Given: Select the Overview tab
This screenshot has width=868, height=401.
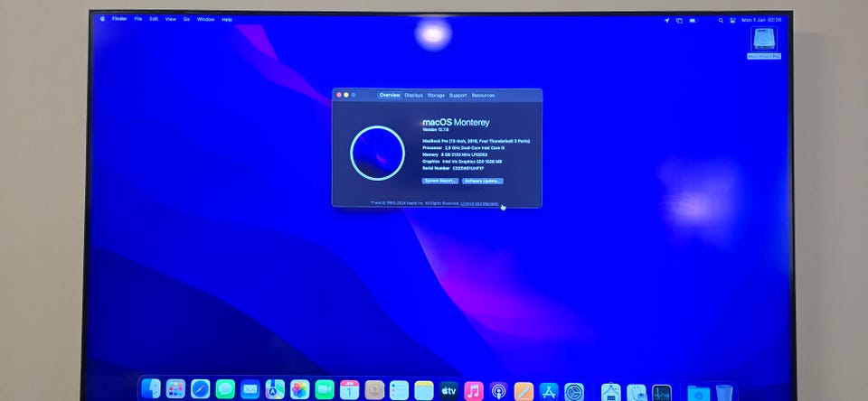Looking at the screenshot, I should click(390, 95).
